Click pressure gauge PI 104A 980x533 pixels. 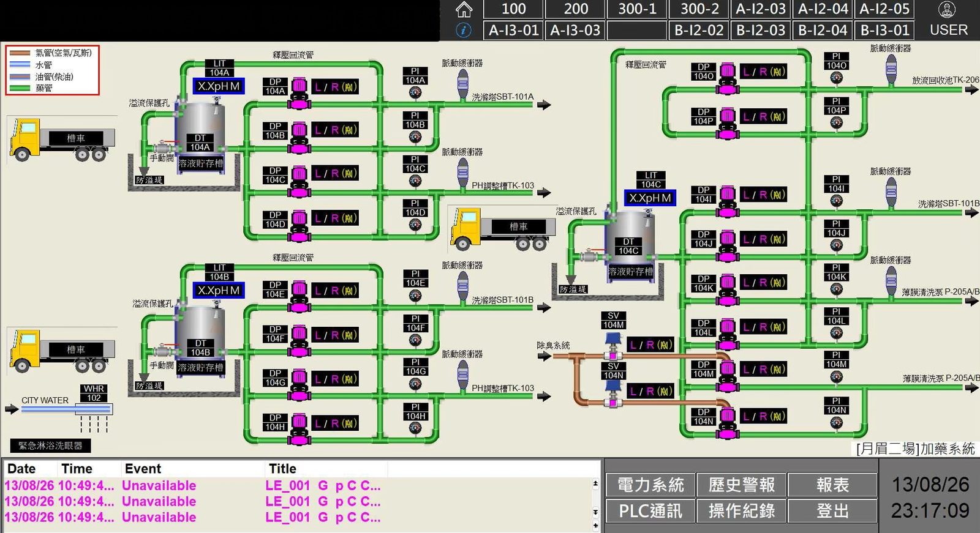[x=415, y=92]
